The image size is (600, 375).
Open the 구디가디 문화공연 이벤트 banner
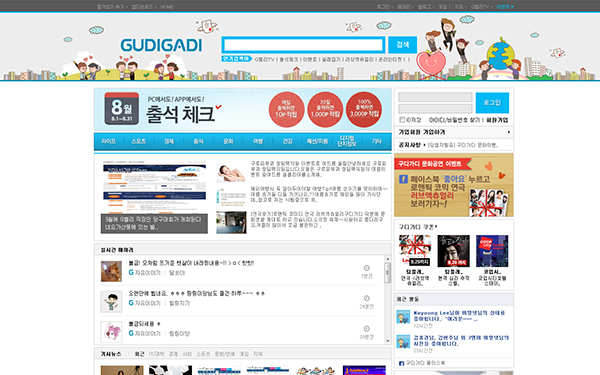click(x=454, y=185)
